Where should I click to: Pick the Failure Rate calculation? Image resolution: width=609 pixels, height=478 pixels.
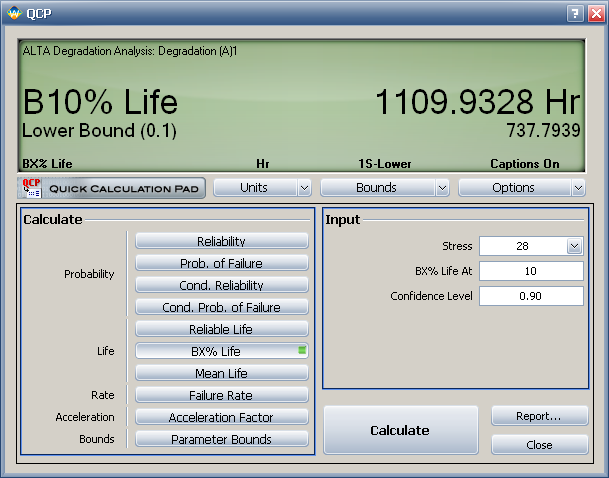click(x=221, y=395)
